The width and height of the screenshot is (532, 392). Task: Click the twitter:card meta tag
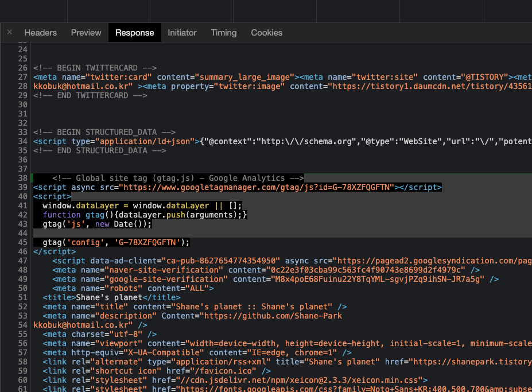pos(166,77)
